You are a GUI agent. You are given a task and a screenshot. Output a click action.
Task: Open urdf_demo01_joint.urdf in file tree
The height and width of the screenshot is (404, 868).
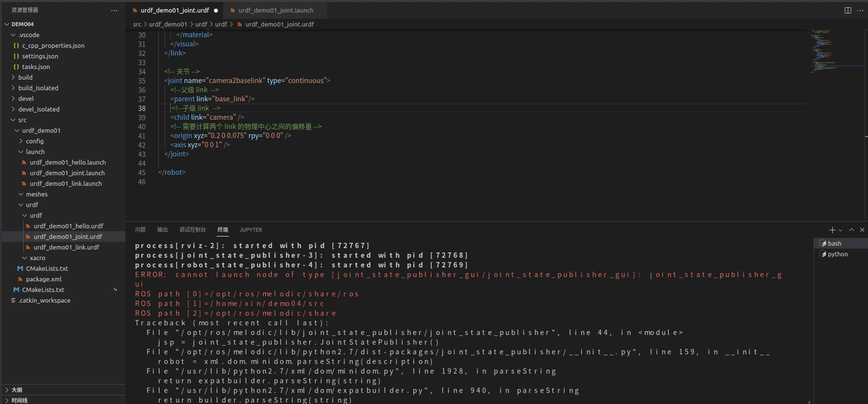coord(68,237)
